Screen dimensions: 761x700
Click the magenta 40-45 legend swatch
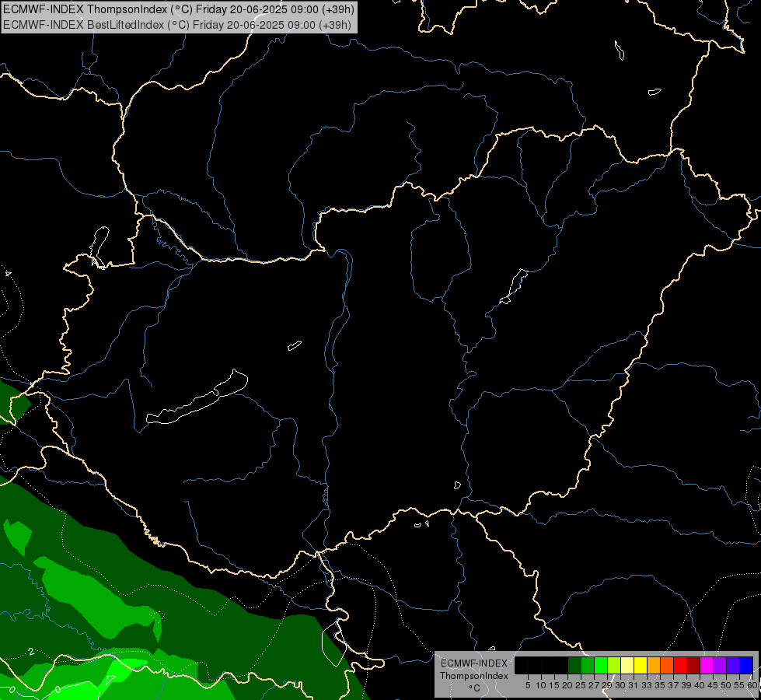[707, 665]
